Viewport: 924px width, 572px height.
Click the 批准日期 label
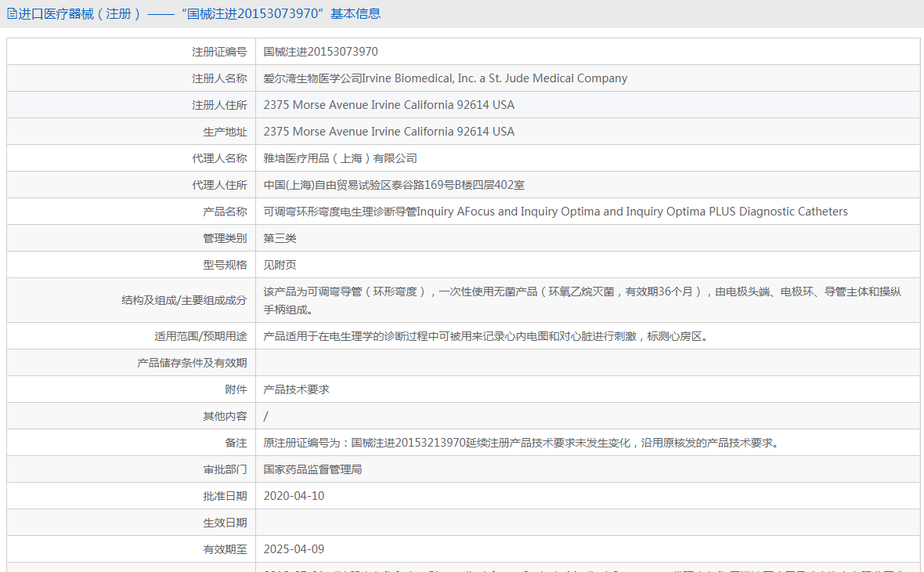(x=225, y=496)
